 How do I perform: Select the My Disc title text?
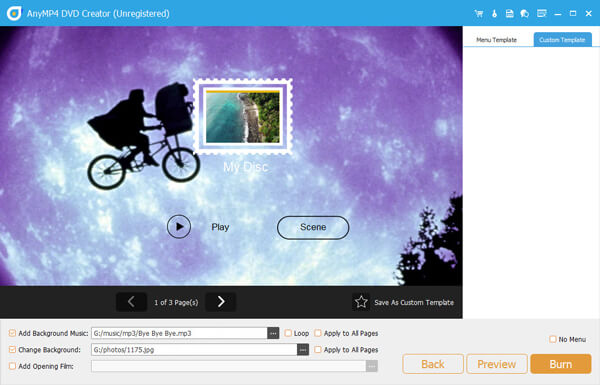(245, 167)
